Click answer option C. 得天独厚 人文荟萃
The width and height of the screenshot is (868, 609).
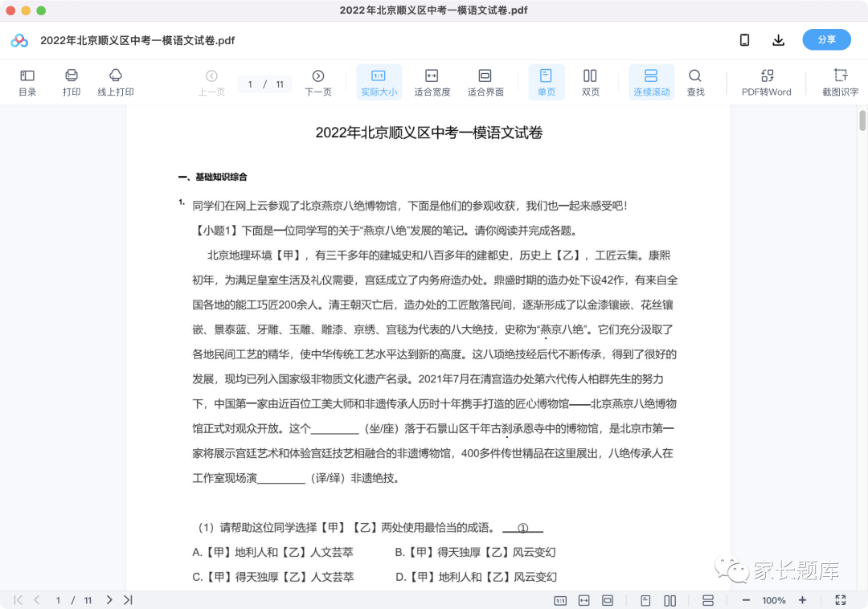(x=273, y=577)
